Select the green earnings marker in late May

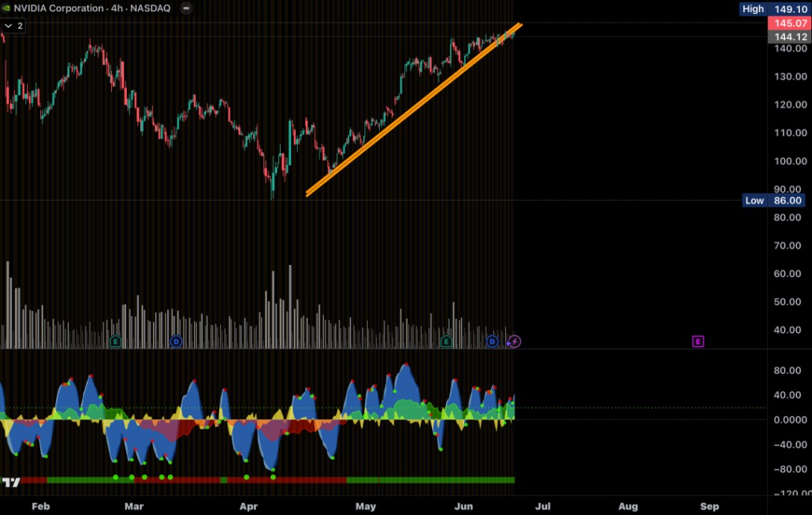point(446,341)
